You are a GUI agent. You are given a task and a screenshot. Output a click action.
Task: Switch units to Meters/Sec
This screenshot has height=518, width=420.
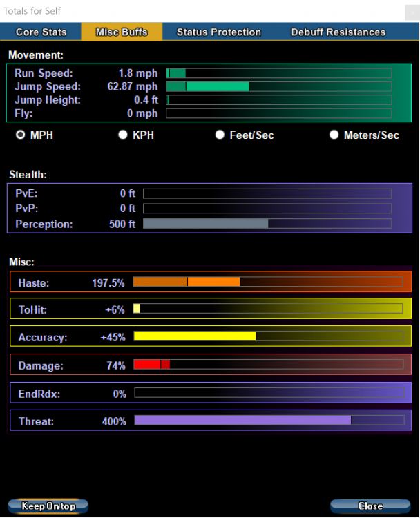coord(334,135)
